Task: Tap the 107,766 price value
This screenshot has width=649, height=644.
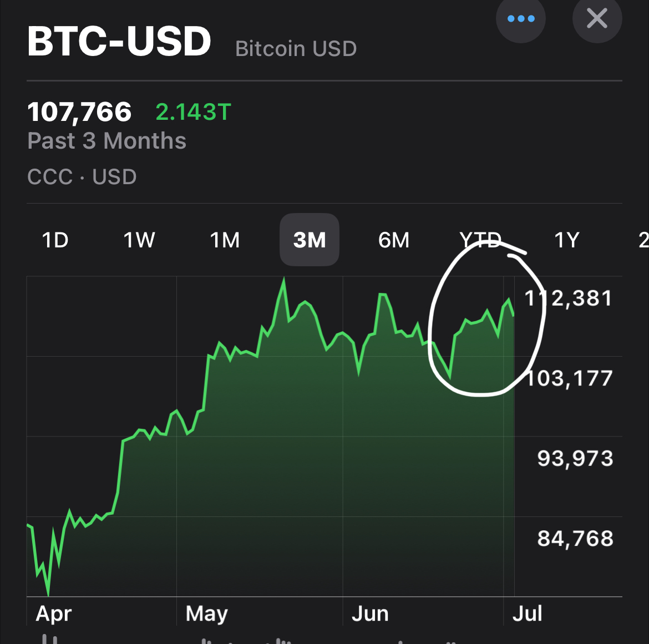Action: pos(79,112)
